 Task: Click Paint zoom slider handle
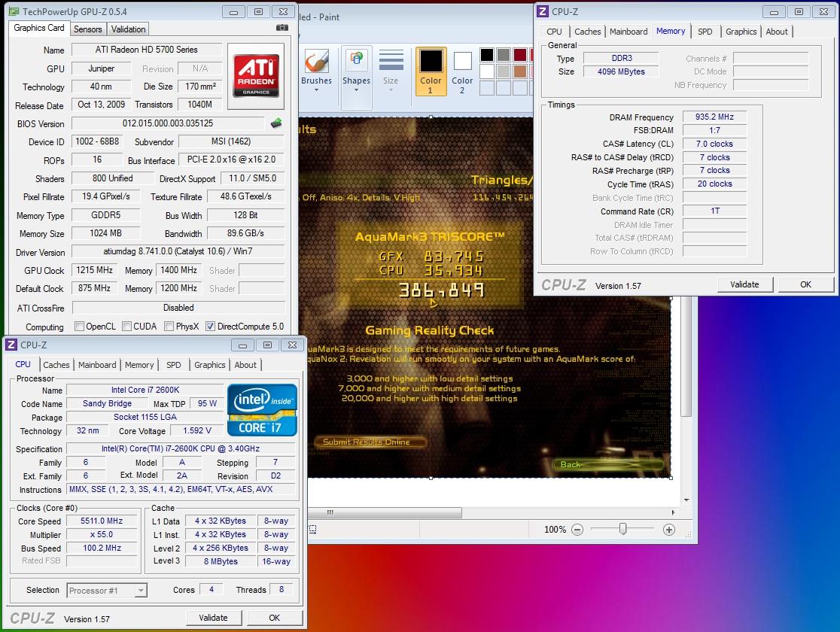pyautogui.click(x=622, y=529)
